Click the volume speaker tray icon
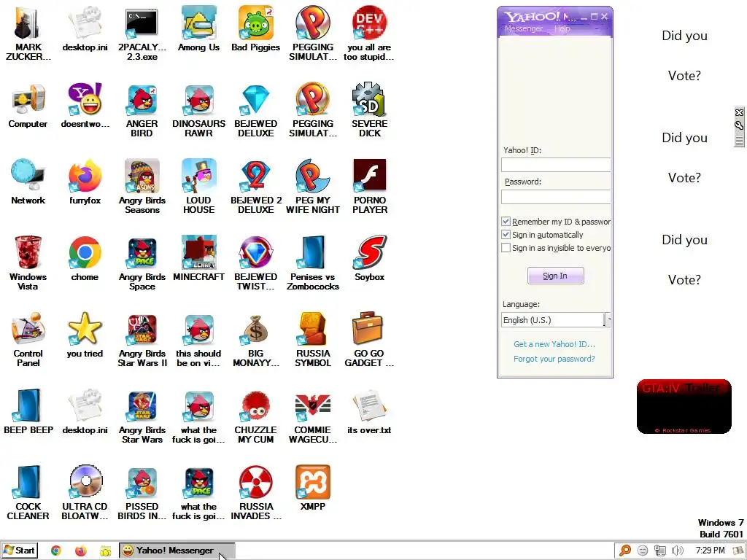 [677, 551]
